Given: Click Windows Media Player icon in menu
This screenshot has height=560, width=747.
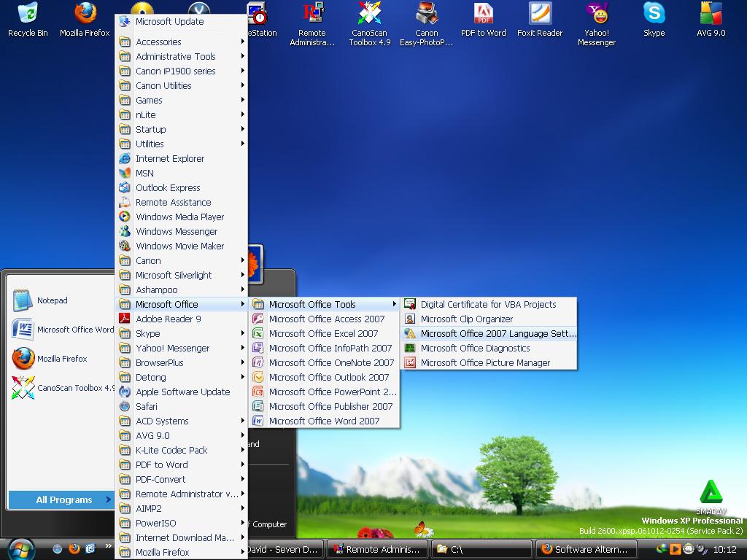Looking at the screenshot, I should pyautogui.click(x=125, y=217).
